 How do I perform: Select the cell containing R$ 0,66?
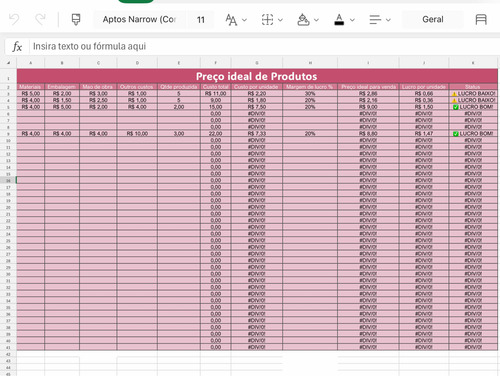click(x=424, y=94)
